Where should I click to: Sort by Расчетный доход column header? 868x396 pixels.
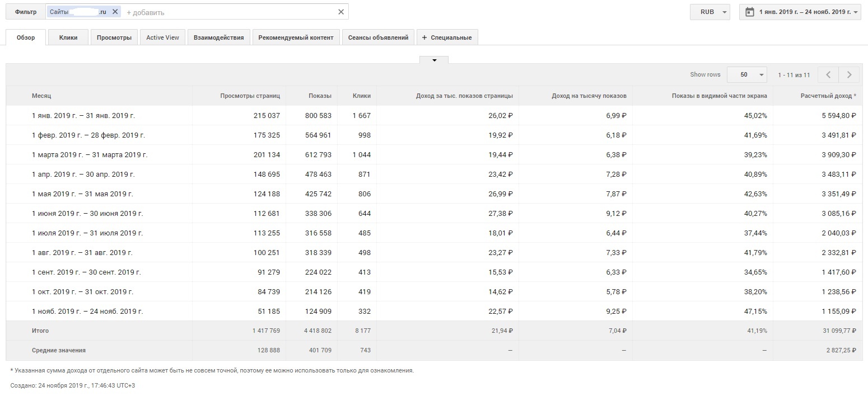pos(828,96)
